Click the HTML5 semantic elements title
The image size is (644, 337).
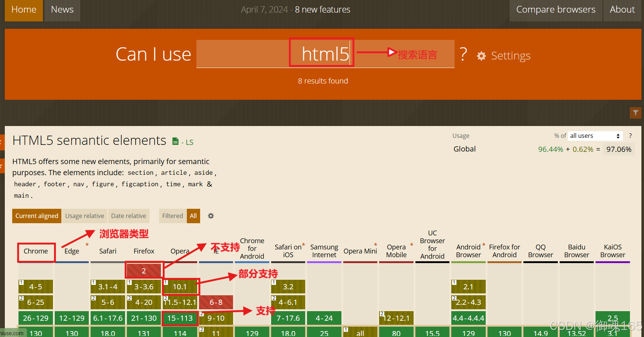tap(89, 140)
